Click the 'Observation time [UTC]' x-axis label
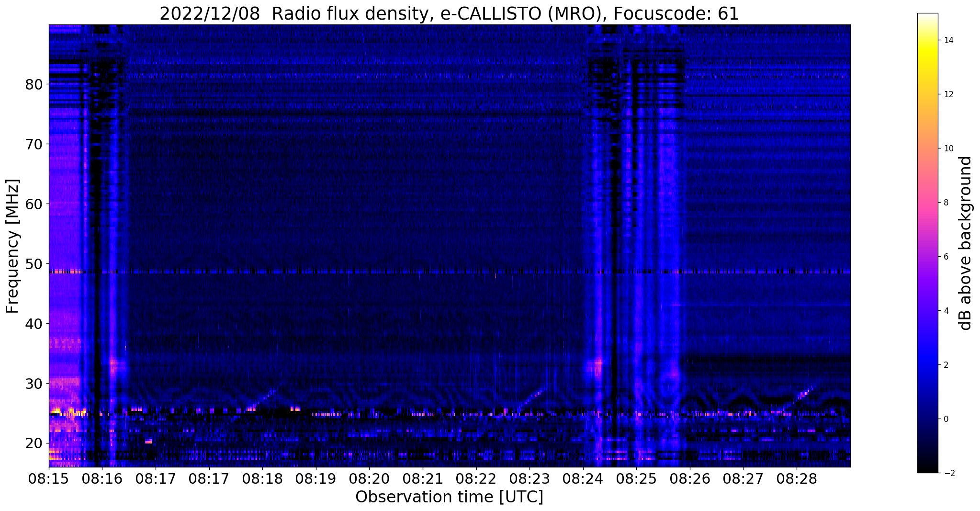980x511 pixels. 449,497
